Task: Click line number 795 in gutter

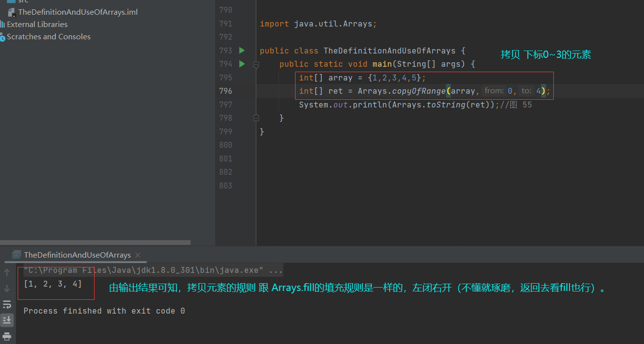Action: 225,78
